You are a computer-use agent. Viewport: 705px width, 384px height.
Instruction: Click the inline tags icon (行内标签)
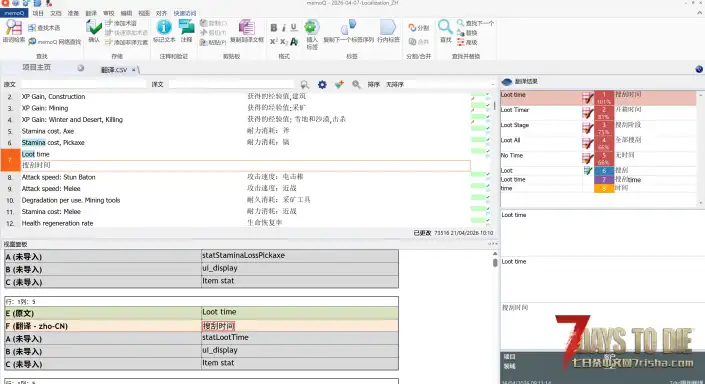[x=388, y=27]
